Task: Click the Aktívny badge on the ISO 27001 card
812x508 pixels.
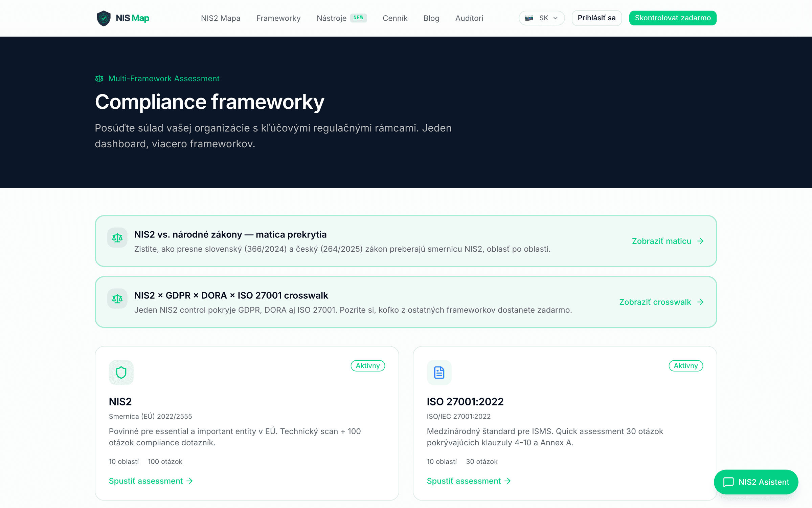Action: coord(686,366)
